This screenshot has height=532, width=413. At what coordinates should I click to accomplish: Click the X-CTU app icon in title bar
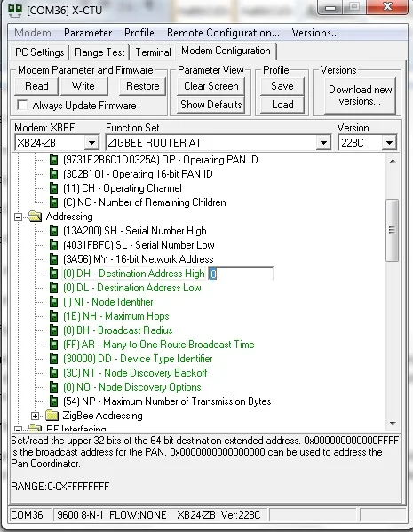click(x=15, y=10)
